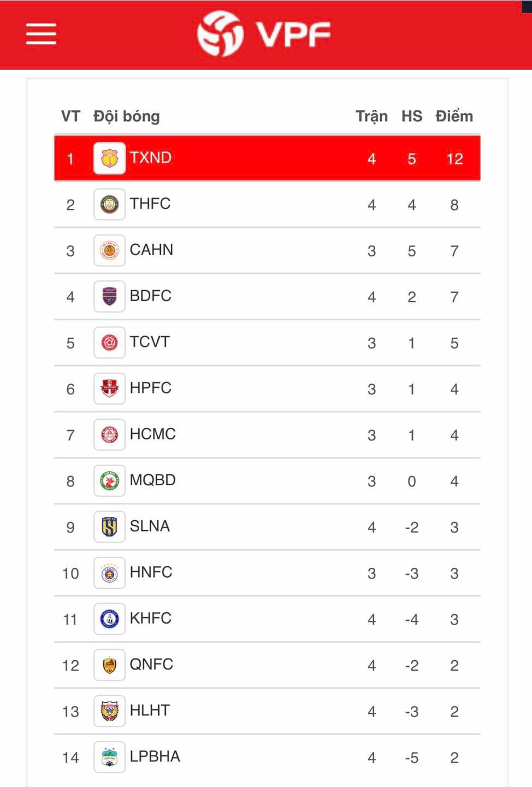The image size is (532, 787).
Task: Click the Điểm column header
Action: tap(454, 116)
